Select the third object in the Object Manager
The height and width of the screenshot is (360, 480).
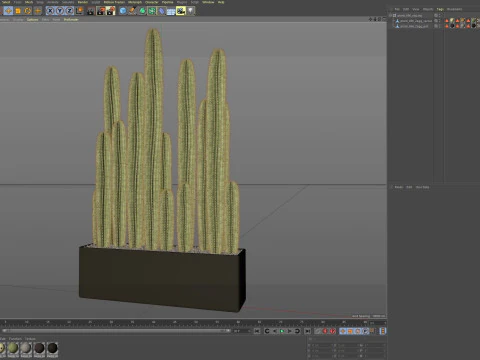tap(414, 26)
